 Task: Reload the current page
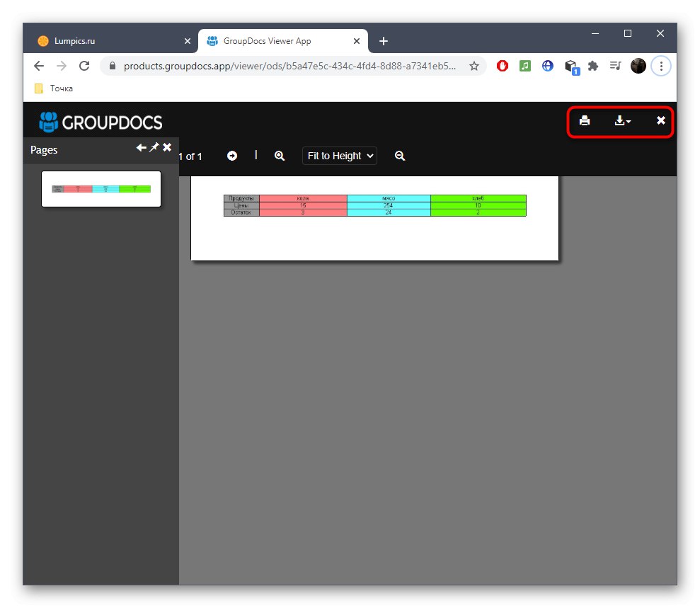[x=84, y=66]
